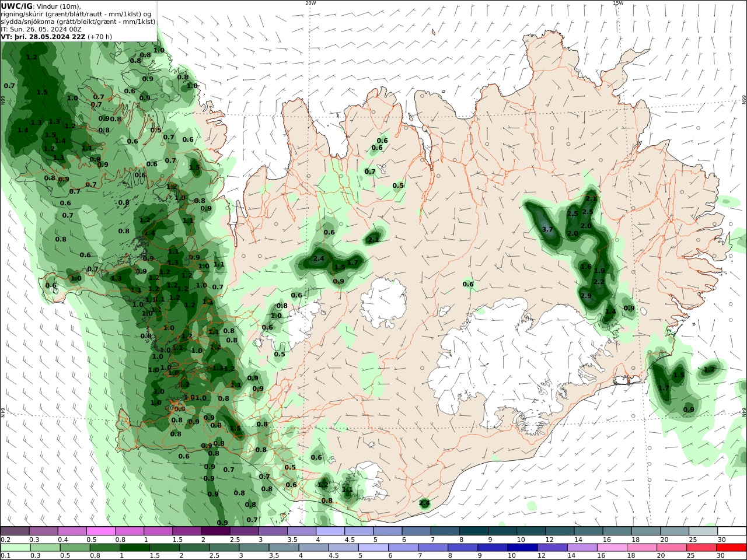The image size is (747, 560).
Task: Select the palest green 0.1 rain swatch
Action: tap(16, 547)
